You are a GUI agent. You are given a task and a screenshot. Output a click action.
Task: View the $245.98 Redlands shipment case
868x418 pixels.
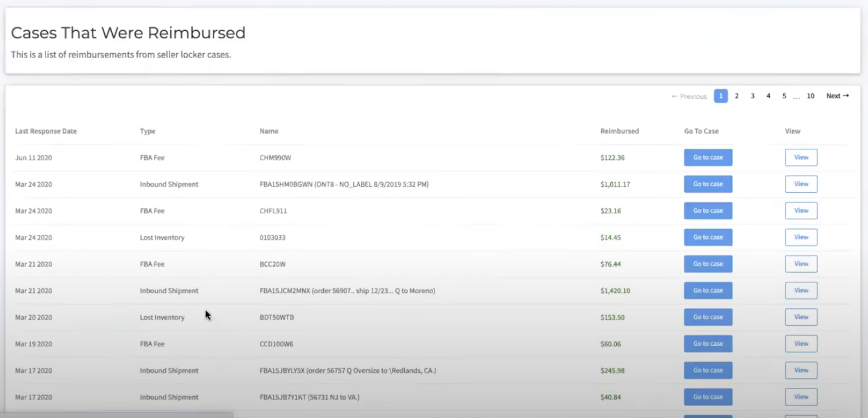click(801, 370)
